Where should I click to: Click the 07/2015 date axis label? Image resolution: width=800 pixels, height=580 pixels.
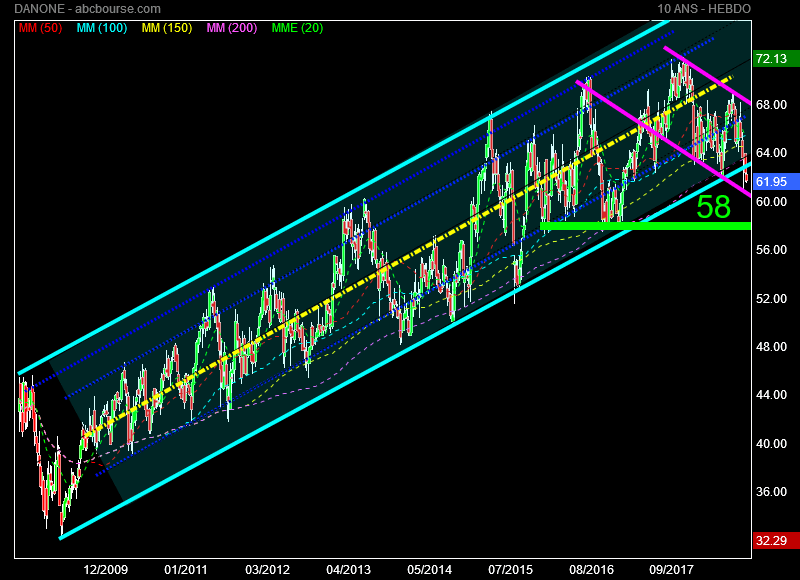(510, 570)
